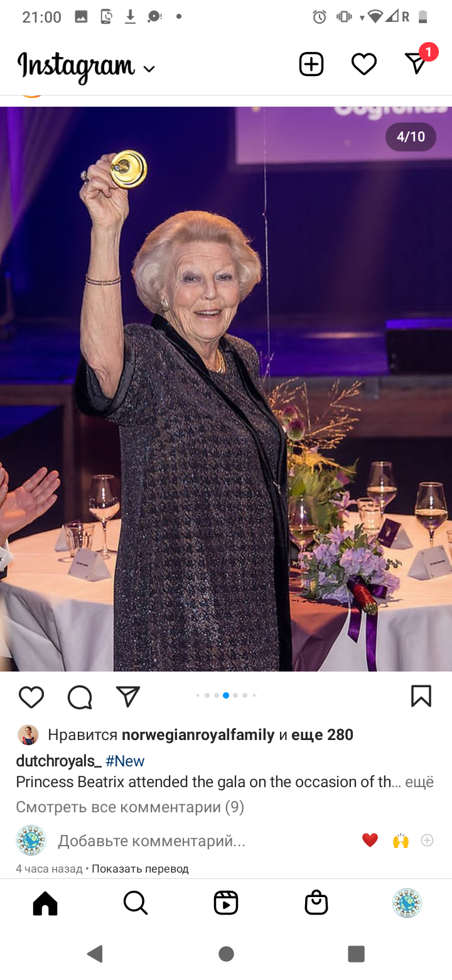Open Search tab in bottom bar
The width and height of the screenshot is (452, 980).
136,903
